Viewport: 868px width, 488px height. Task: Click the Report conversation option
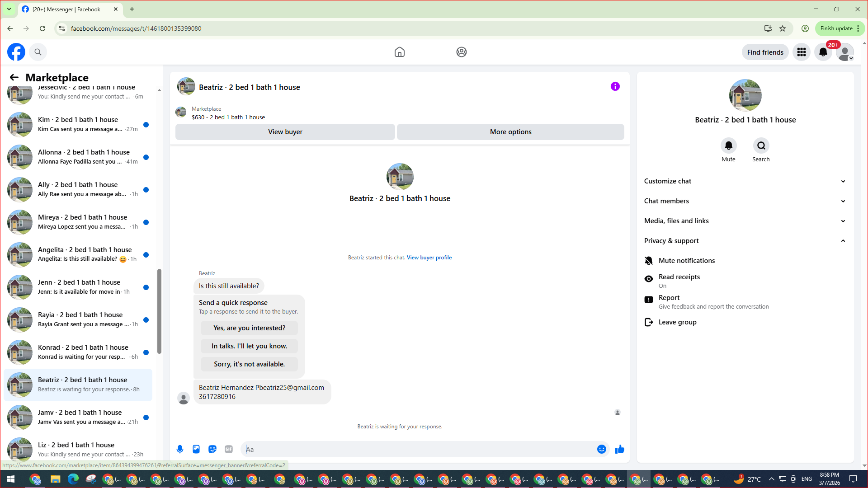(745, 302)
